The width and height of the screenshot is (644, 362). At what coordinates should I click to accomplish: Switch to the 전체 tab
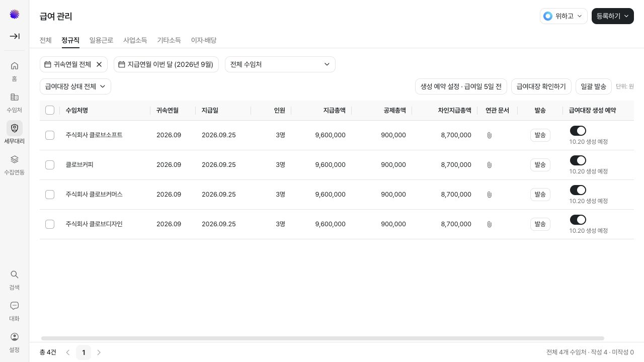pos(46,40)
